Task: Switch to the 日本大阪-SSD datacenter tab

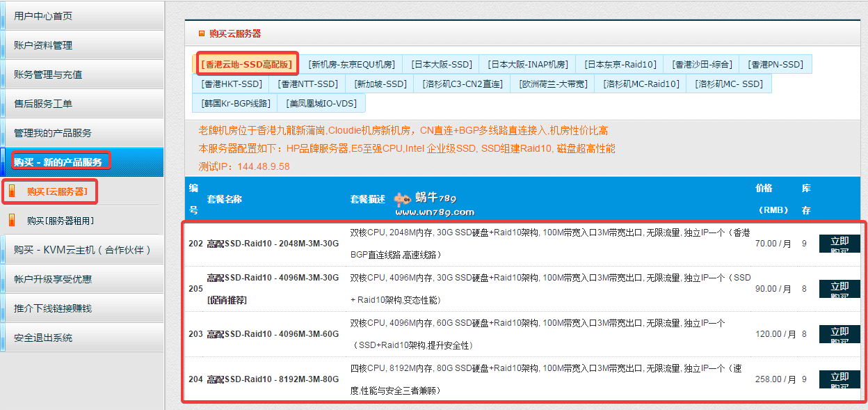Action: tap(441, 64)
